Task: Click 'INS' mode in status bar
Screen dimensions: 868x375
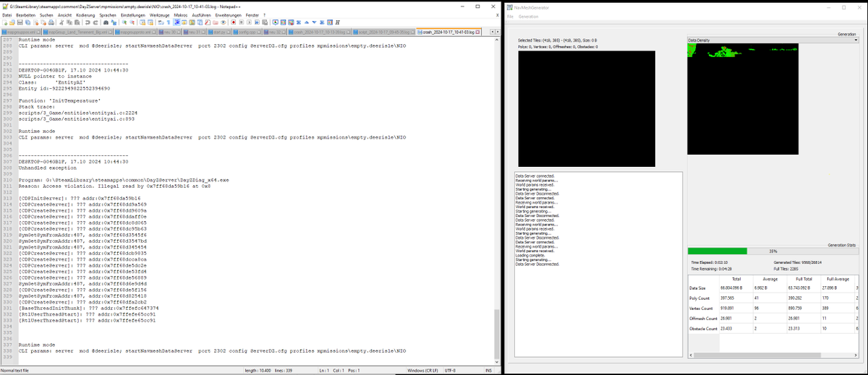Action: (x=488, y=371)
